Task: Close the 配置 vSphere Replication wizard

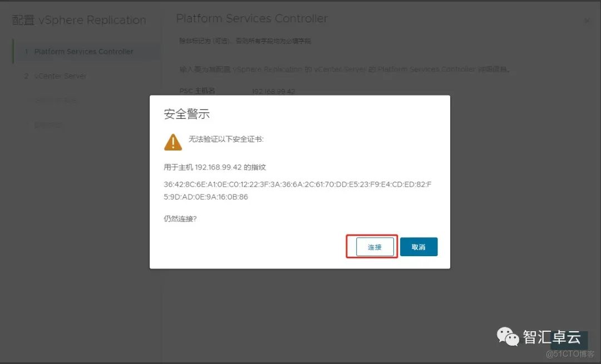Action: tap(587, 21)
